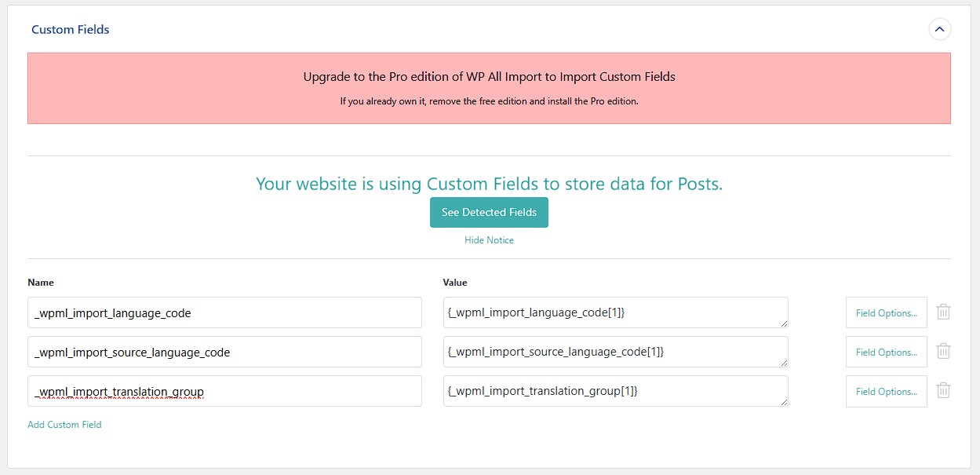The height and width of the screenshot is (475, 980).
Task: Delete the _wpml_import_source_language_code field row
Action: (x=944, y=351)
